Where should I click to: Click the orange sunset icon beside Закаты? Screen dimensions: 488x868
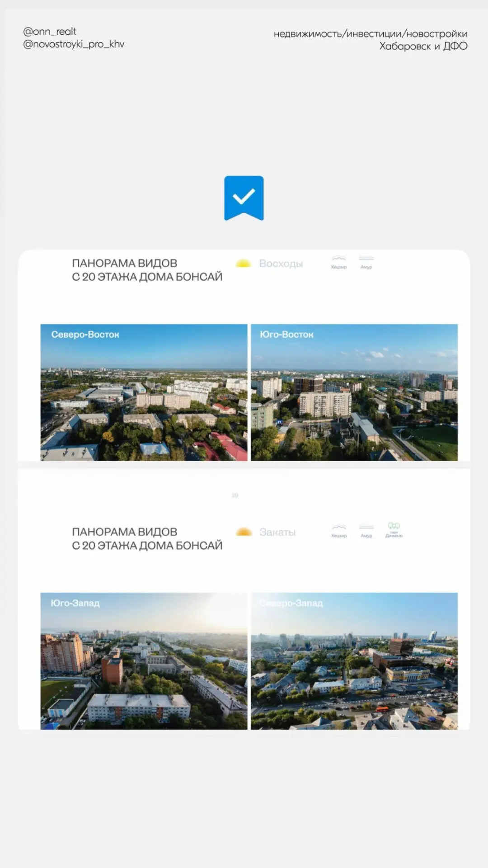244,532
